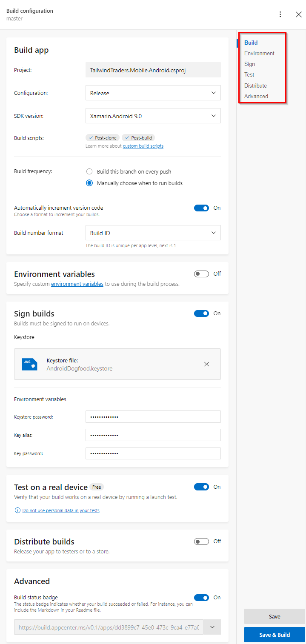
Task: Remove the AndroidDogfood.keystore file
Action: 207,364
